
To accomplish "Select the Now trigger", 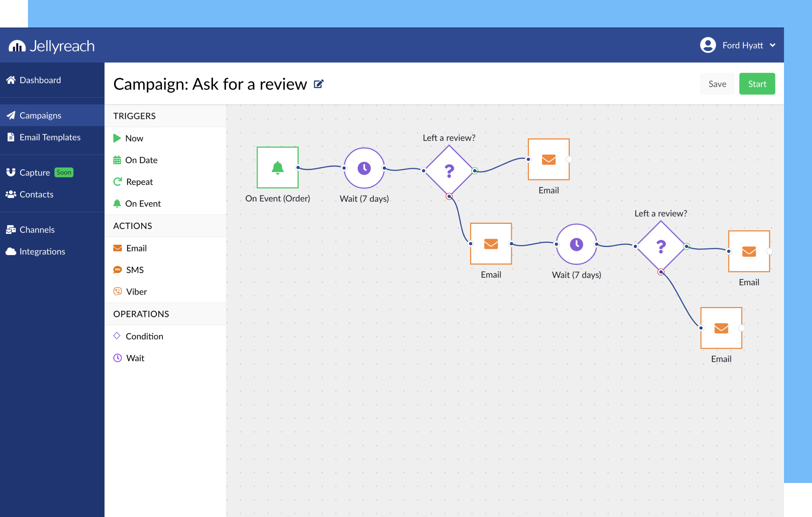I will click(165, 138).
